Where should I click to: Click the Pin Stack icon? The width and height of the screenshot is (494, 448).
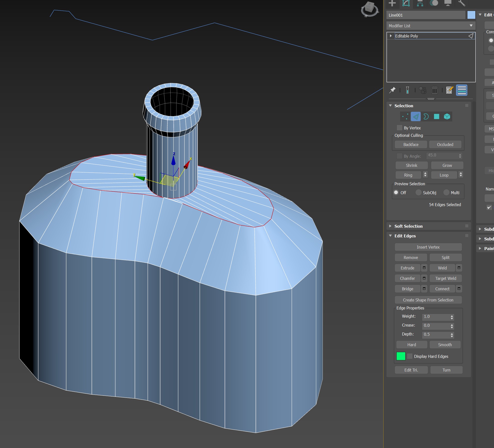(392, 90)
